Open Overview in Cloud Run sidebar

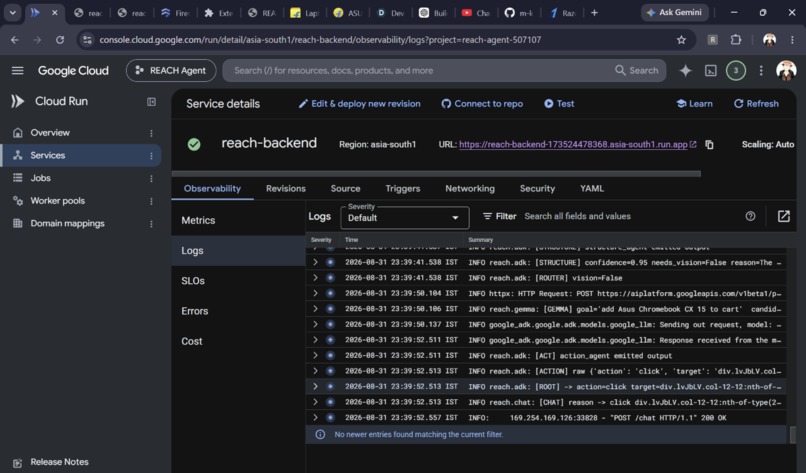81,133
